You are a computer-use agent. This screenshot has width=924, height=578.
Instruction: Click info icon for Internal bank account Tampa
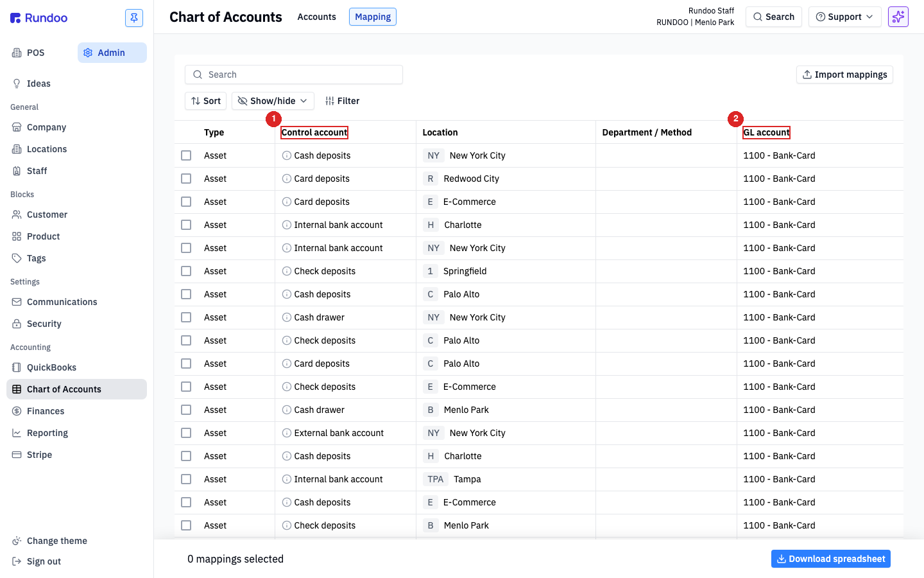pyautogui.click(x=287, y=479)
